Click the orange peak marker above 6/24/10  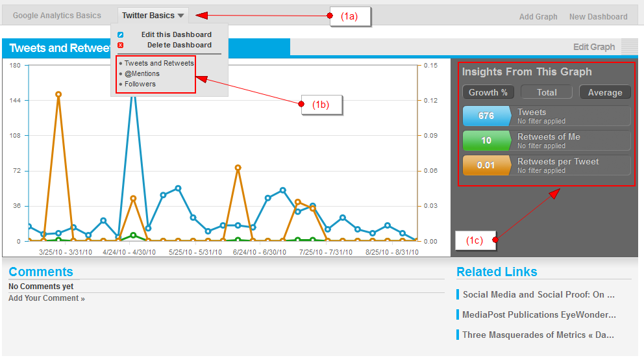(238, 167)
